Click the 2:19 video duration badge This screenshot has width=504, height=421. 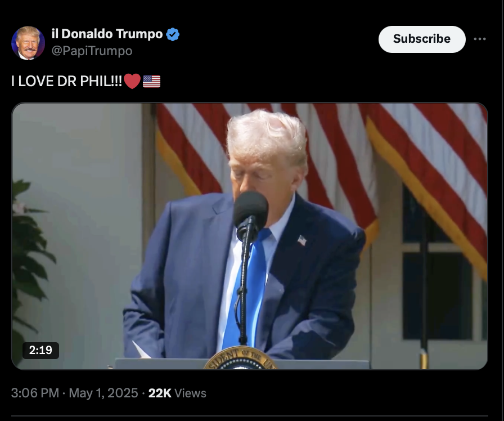point(40,350)
